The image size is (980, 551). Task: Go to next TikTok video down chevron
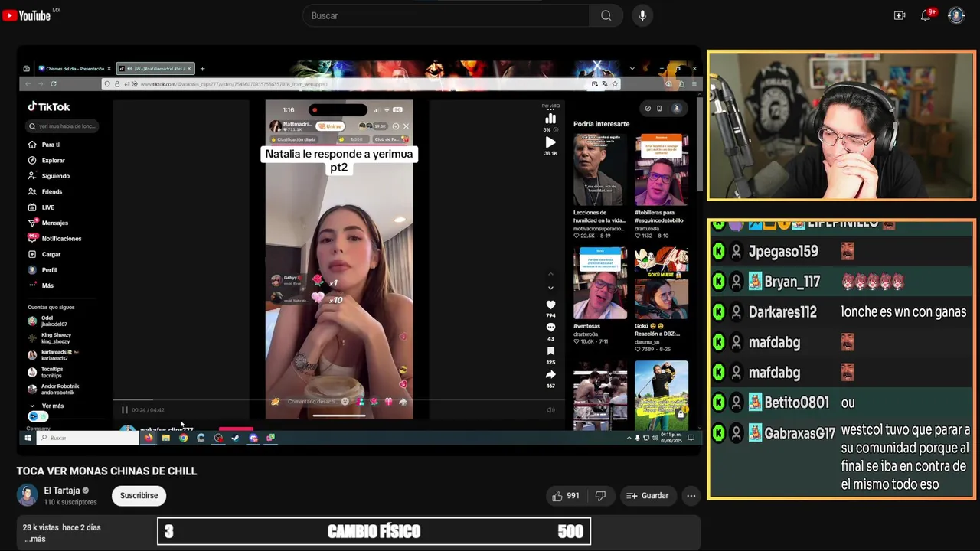click(550, 288)
